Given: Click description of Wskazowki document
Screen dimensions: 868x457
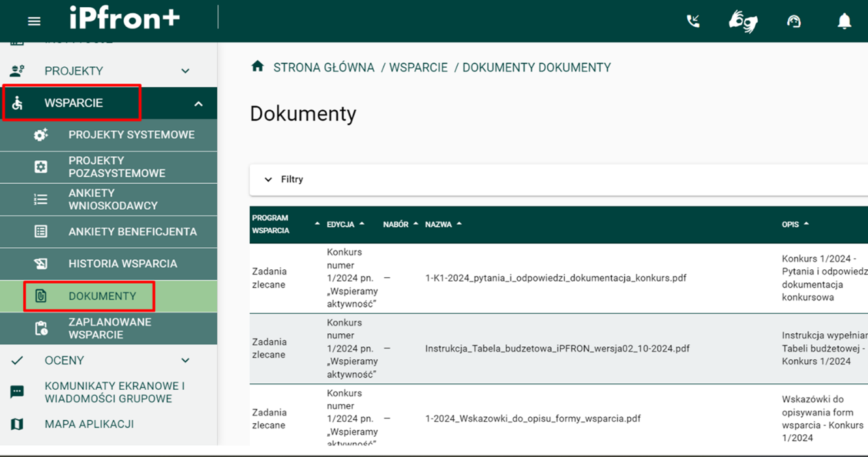Looking at the screenshot, I should [823, 419].
